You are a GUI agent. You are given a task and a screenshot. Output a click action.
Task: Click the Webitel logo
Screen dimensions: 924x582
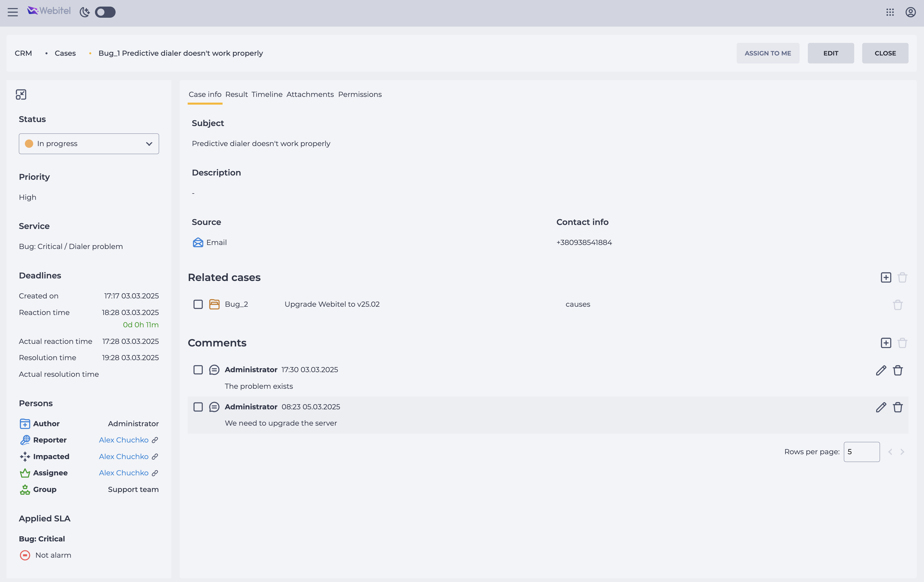click(x=49, y=11)
